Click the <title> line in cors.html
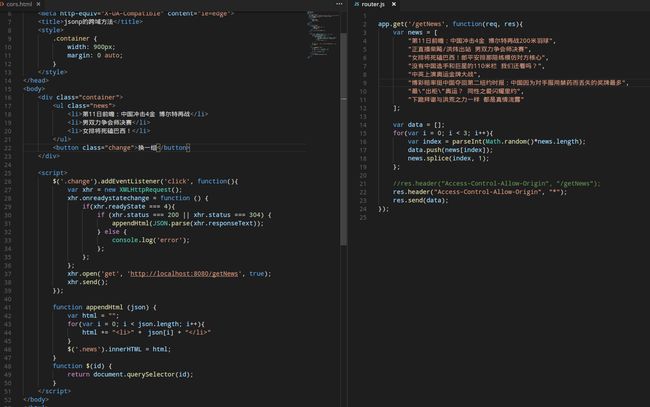This screenshot has height=407, width=650. 90,22
